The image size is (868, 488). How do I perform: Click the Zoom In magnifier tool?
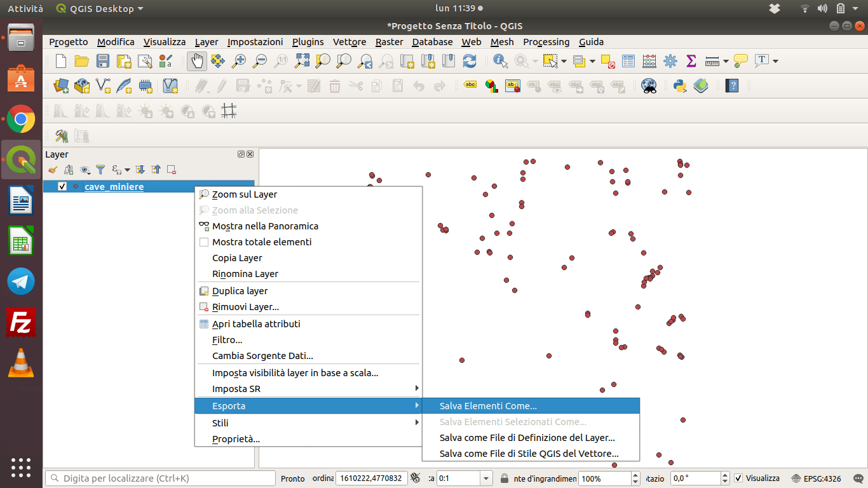point(239,61)
